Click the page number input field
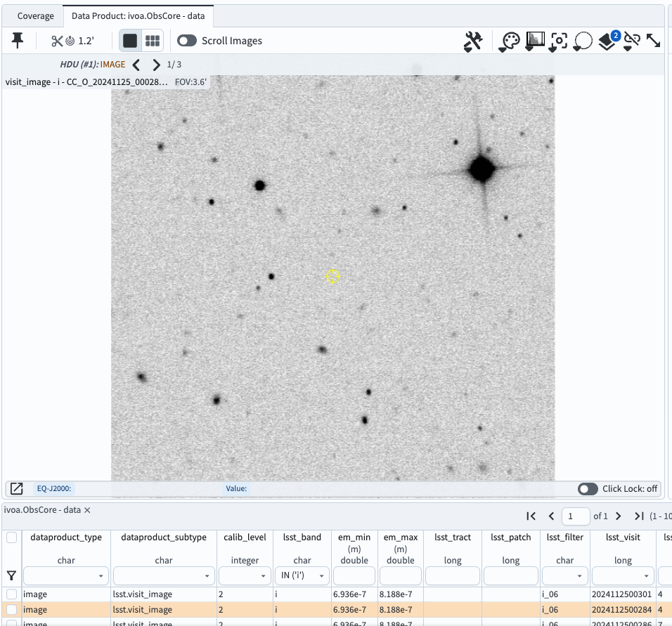This screenshot has width=672, height=626. pos(576,516)
